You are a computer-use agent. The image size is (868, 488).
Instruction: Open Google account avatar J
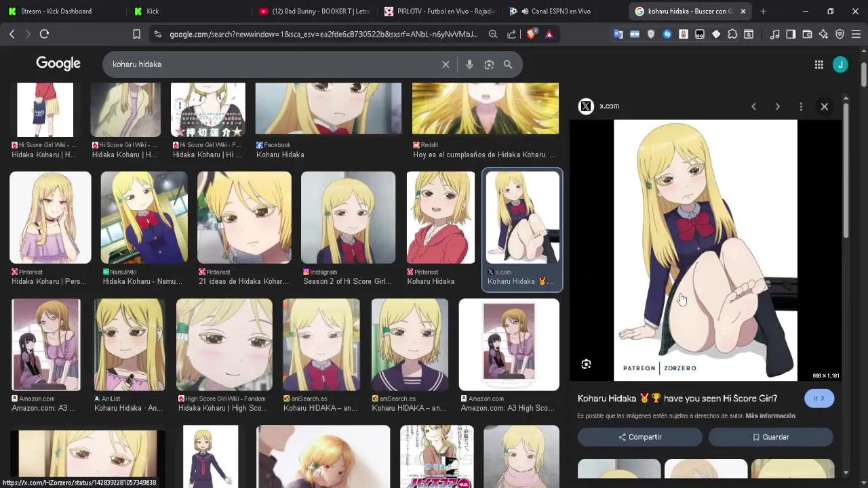tap(840, 64)
